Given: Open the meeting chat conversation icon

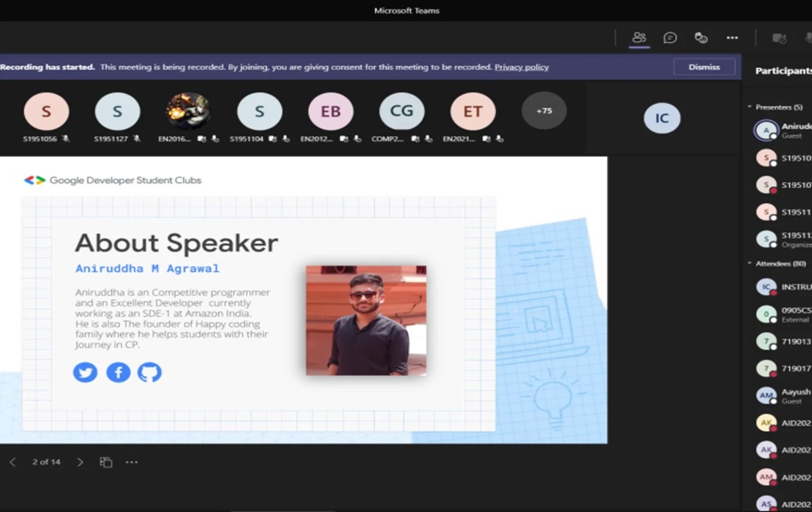Looking at the screenshot, I should 670,38.
